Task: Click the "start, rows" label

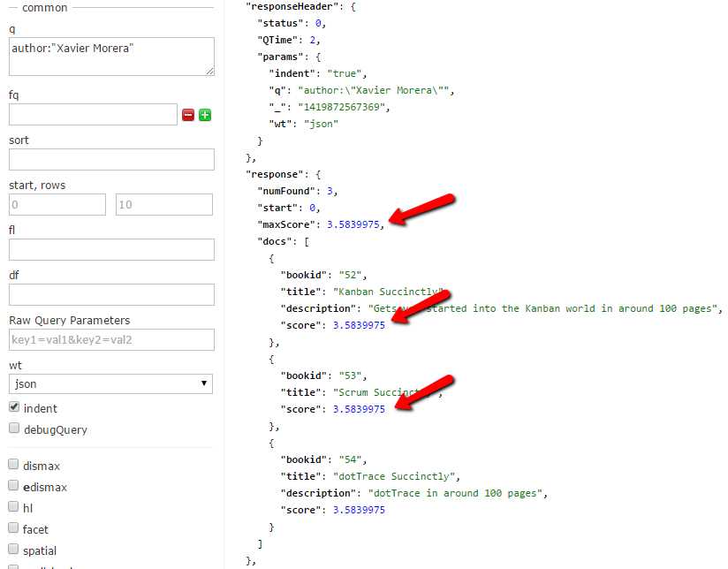Action: coord(37,186)
